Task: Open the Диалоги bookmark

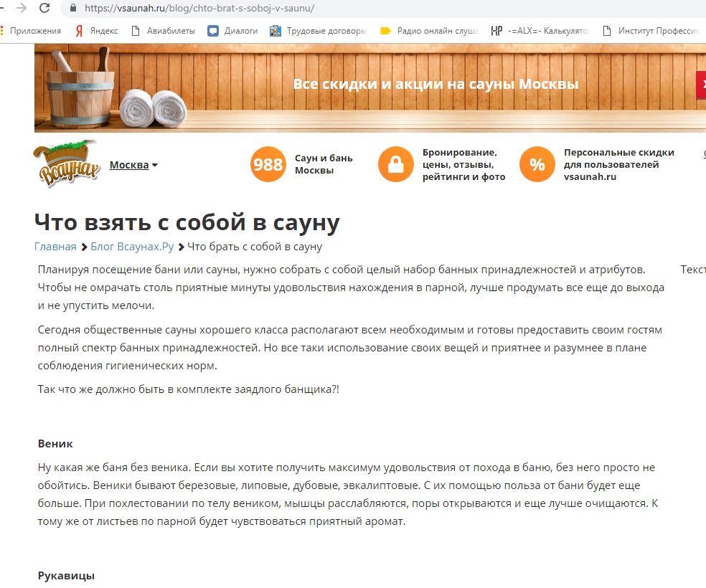Action: pyautogui.click(x=232, y=31)
